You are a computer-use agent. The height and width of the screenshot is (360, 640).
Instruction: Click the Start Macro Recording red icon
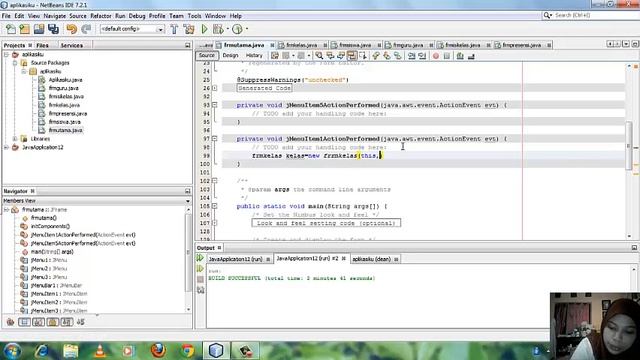click(436, 56)
